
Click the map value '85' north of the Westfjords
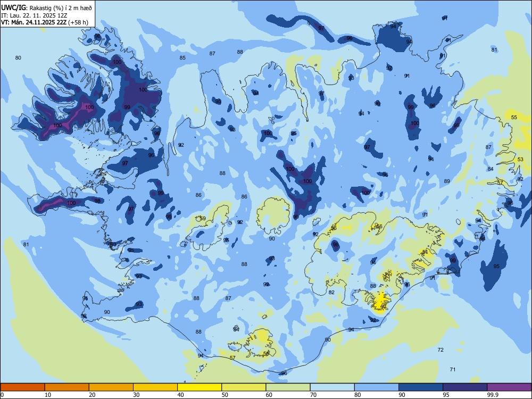(182, 57)
